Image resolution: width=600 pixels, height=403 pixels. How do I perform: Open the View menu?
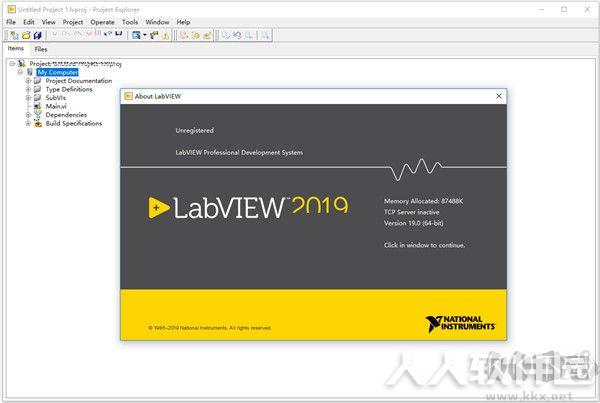pyautogui.click(x=49, y=22)
